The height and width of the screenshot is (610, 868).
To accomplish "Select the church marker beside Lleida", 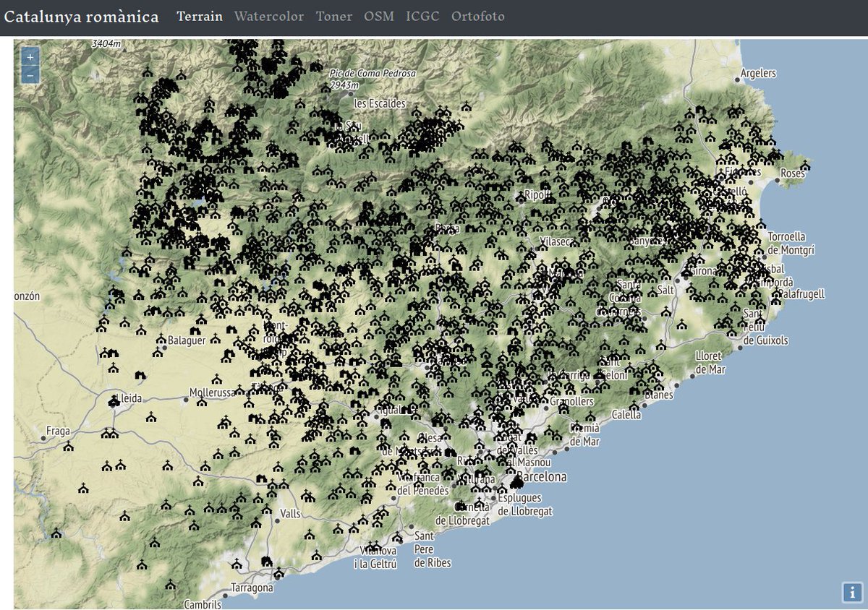I will tap(114, 403).
